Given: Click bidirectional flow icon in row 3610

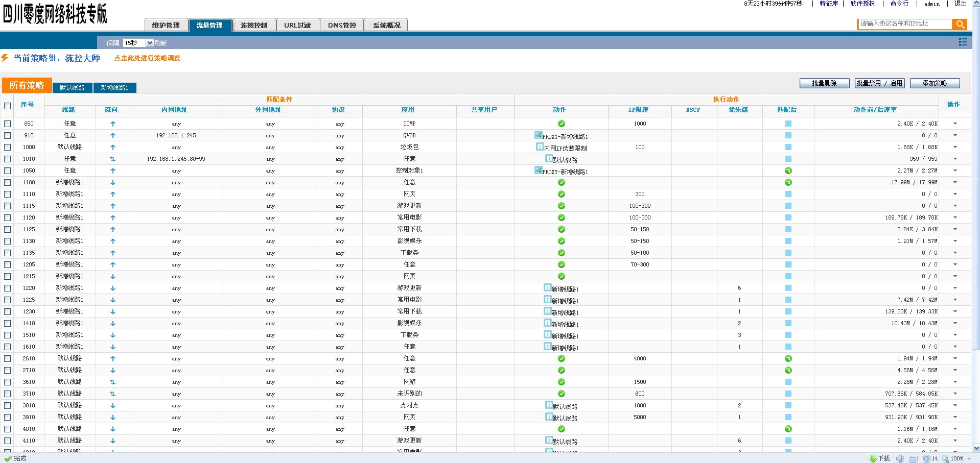Looking at the screenshot, I should (113, 382).
